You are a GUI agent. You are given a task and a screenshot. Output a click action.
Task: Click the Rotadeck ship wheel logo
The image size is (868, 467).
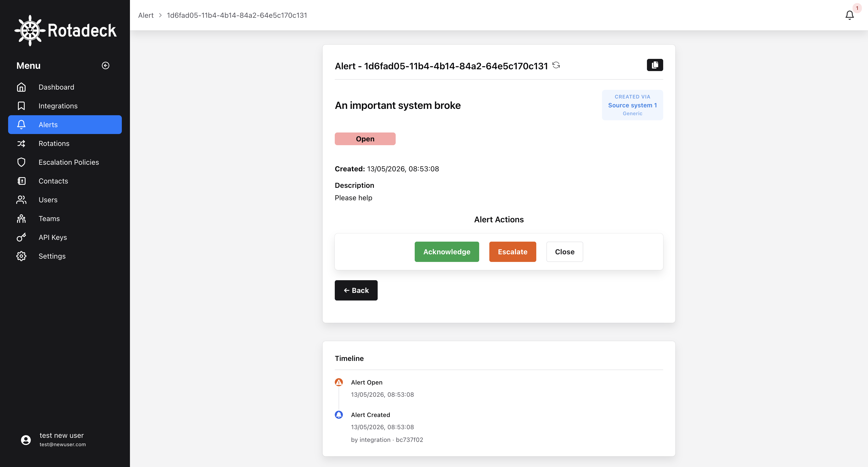[30, 31]
